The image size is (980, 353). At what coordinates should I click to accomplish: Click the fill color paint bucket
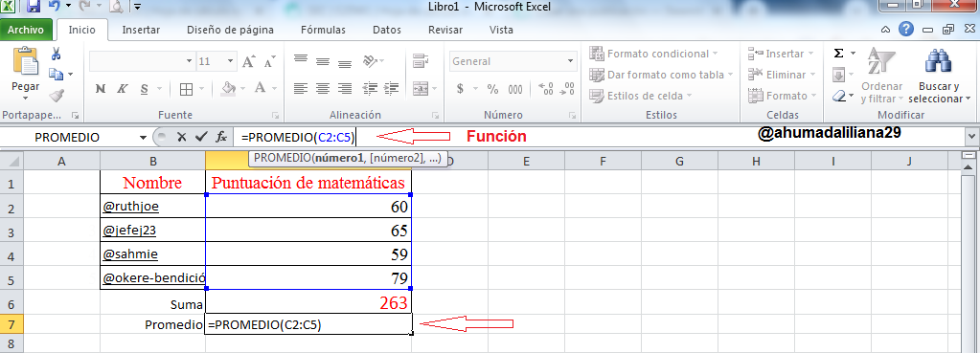click(229, 89)
